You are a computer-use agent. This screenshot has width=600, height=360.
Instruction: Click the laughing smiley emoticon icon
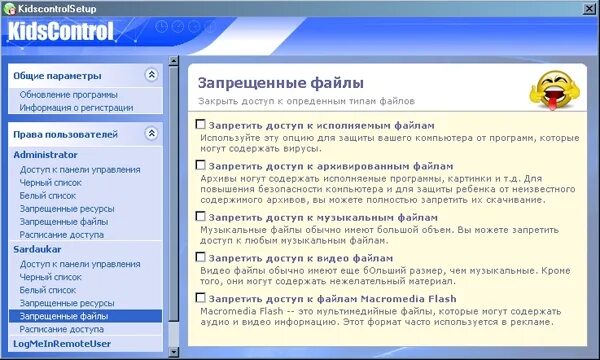[555, 90]
